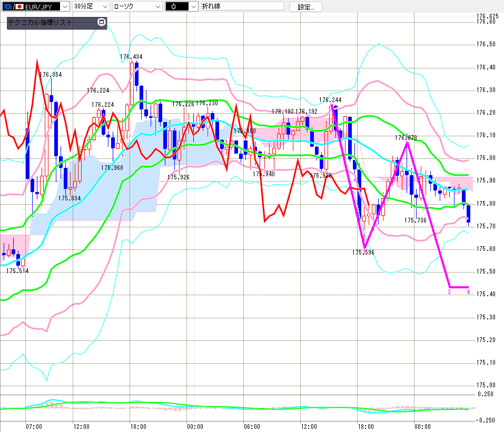Select the 175.736 price label

416,220
